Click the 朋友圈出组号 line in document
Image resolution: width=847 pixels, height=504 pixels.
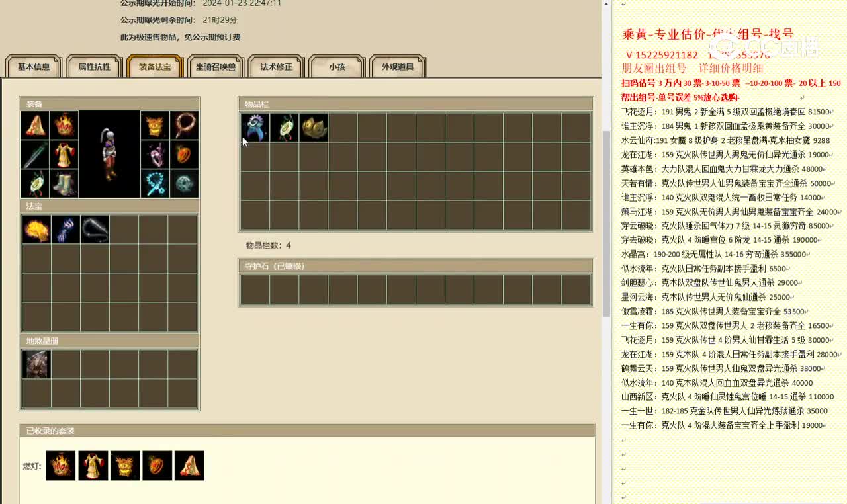(x=692, y=68)
